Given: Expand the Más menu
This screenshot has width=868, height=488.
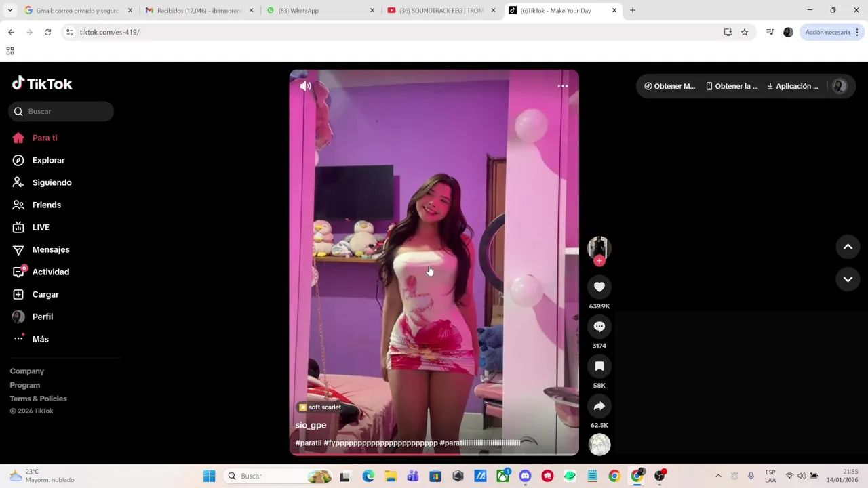Looking at the screenshot, I should click(41, 339).
